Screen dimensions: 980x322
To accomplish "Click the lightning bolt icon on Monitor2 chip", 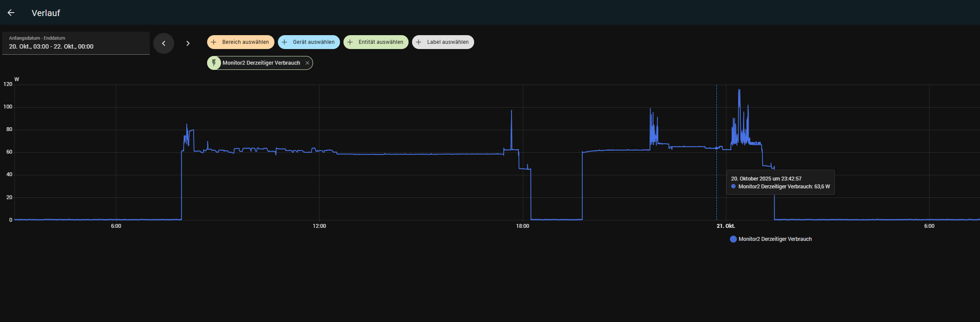I will point(214,63).
